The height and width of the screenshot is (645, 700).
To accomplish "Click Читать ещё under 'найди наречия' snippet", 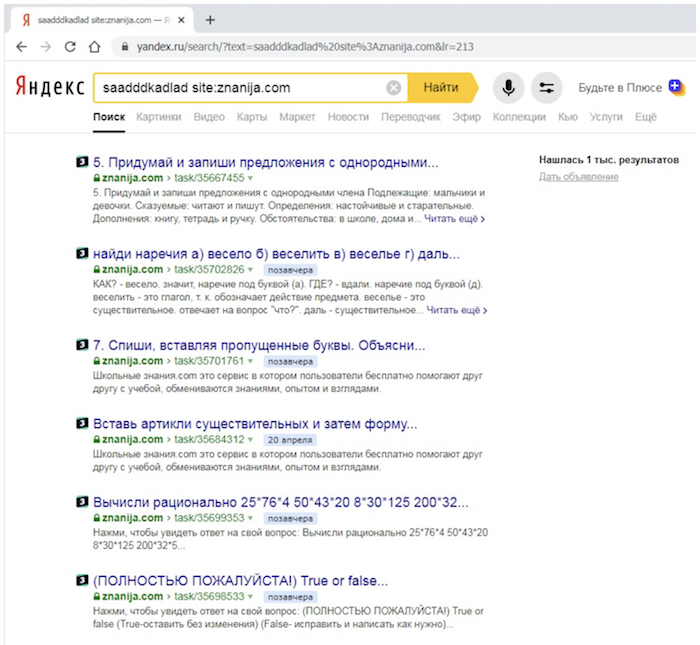I will [457, 310].
